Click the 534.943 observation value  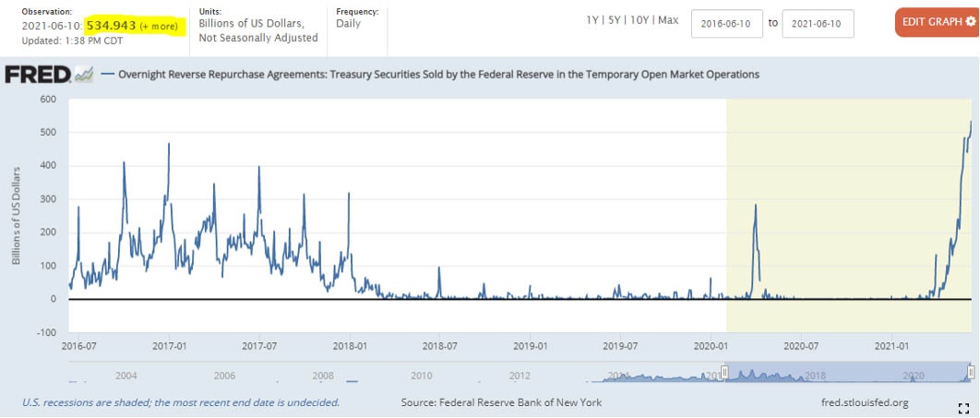click(111, 26)
